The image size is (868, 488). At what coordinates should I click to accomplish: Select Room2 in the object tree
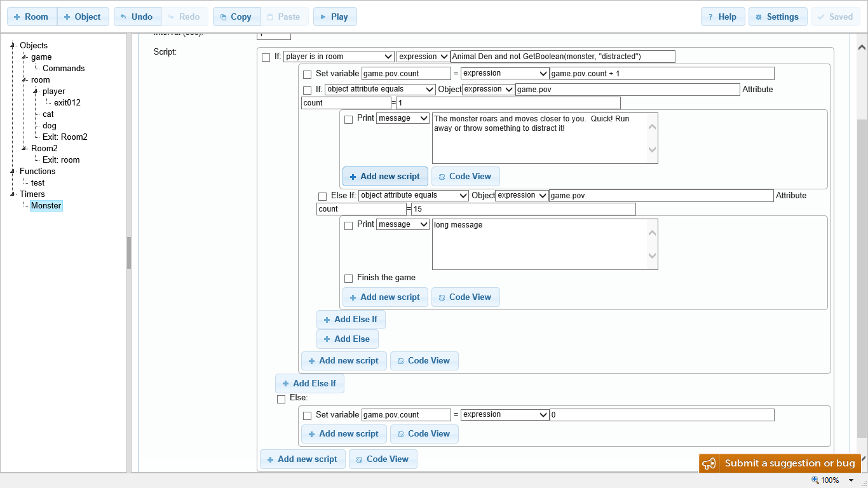click(x=44, y=149)
